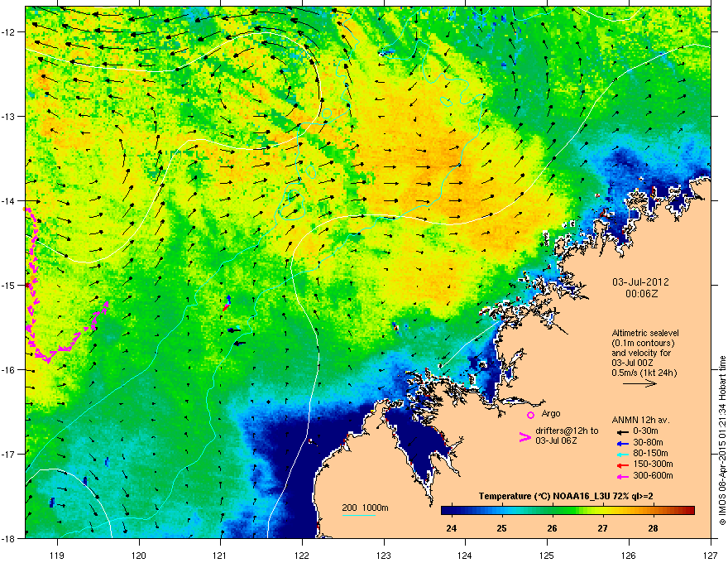
Task: Click longitude axis label 125
Action: [x=547, y=555]
